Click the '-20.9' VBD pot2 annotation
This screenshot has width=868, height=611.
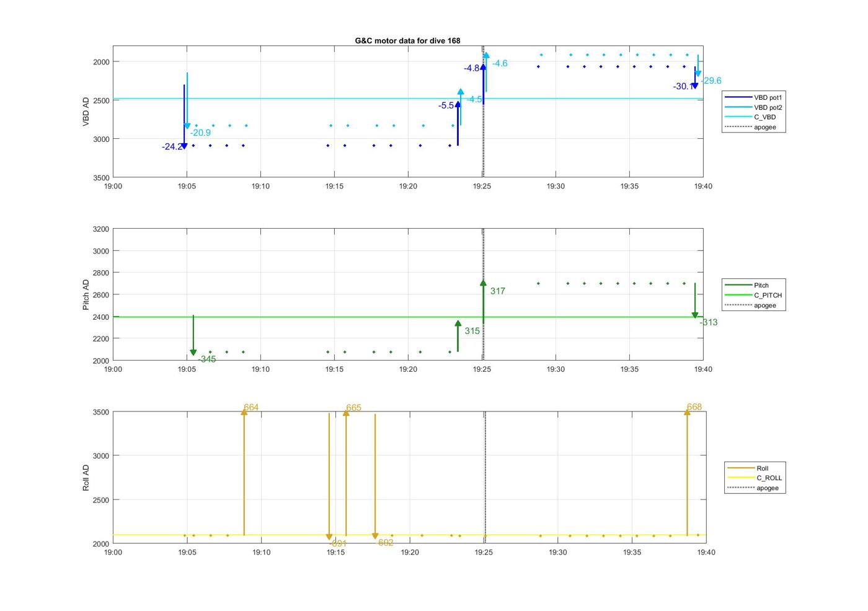(200, 133)
